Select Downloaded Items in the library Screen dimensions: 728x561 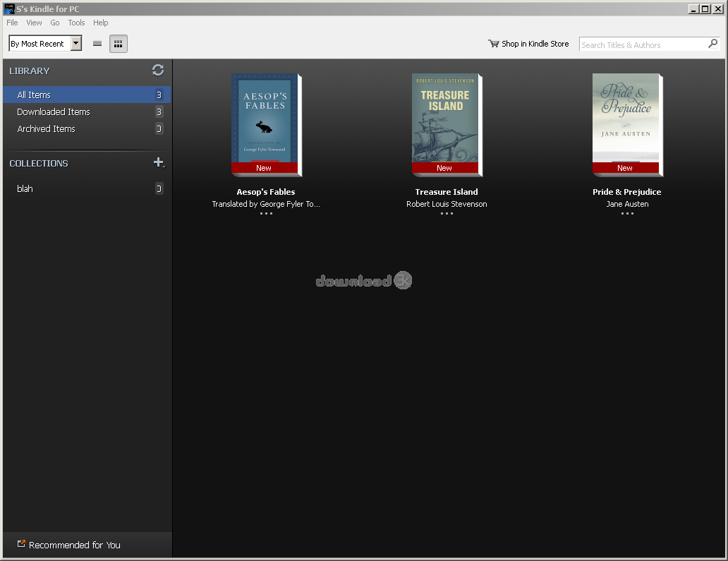(87, 112)
